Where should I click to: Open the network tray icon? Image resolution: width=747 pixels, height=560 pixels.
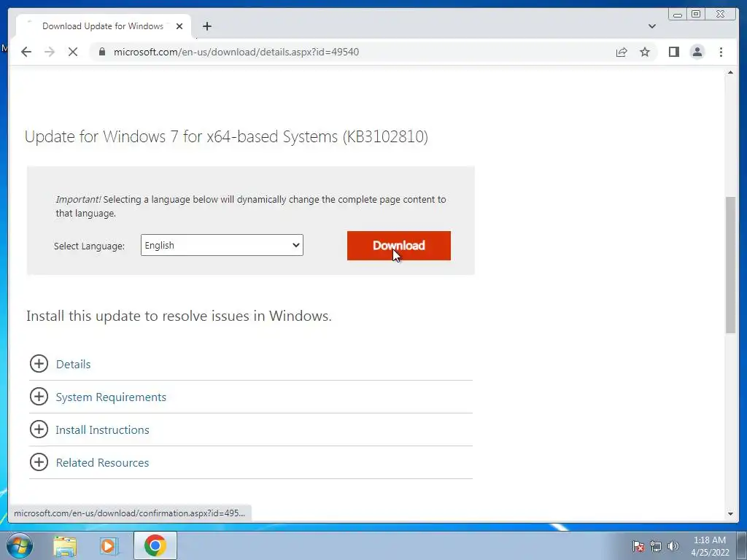tap(656, 546)
